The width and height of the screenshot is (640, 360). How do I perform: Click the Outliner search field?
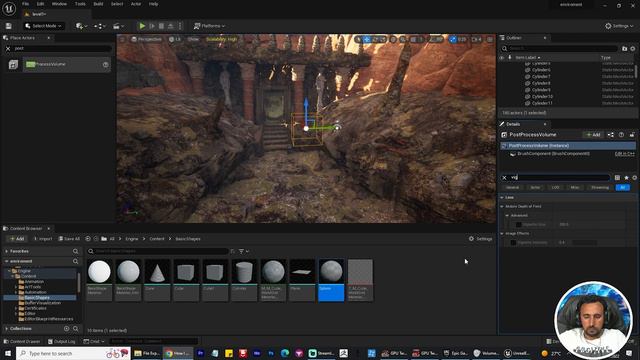click(559, 49)
